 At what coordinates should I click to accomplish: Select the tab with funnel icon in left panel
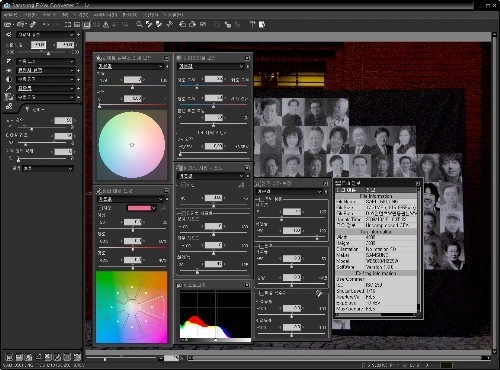click(35, 109)
